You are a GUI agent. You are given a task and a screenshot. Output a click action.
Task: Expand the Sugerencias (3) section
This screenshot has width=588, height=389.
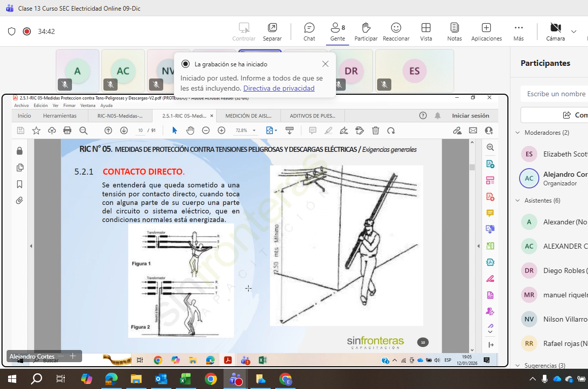click(518, 365)
